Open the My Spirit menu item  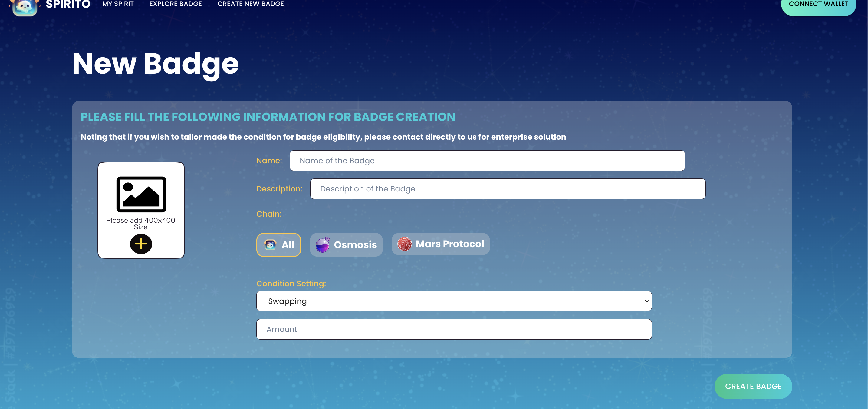pos(118,4)
